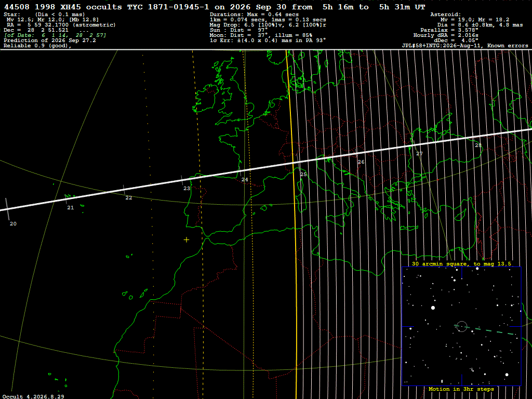The width and height of the screenshot is (532, 399).
Task: Click the yellow cross marker near Portugal
Action: coord(187,240)
